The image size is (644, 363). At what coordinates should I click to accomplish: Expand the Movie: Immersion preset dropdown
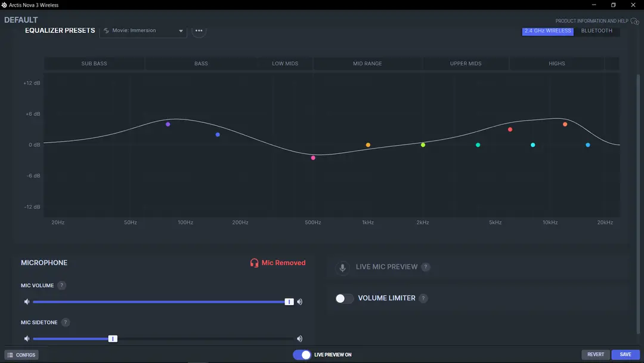pyautogui.click(x=143, y=31)
